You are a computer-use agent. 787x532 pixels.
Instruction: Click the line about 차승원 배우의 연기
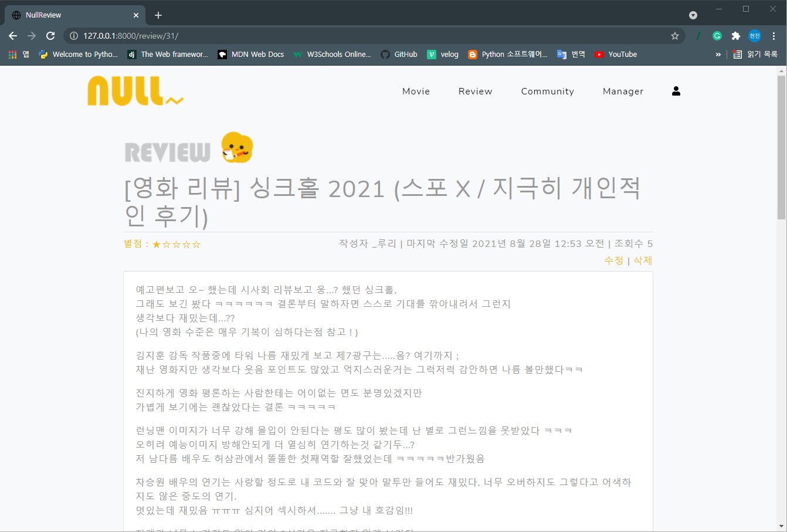pos(384,482)
